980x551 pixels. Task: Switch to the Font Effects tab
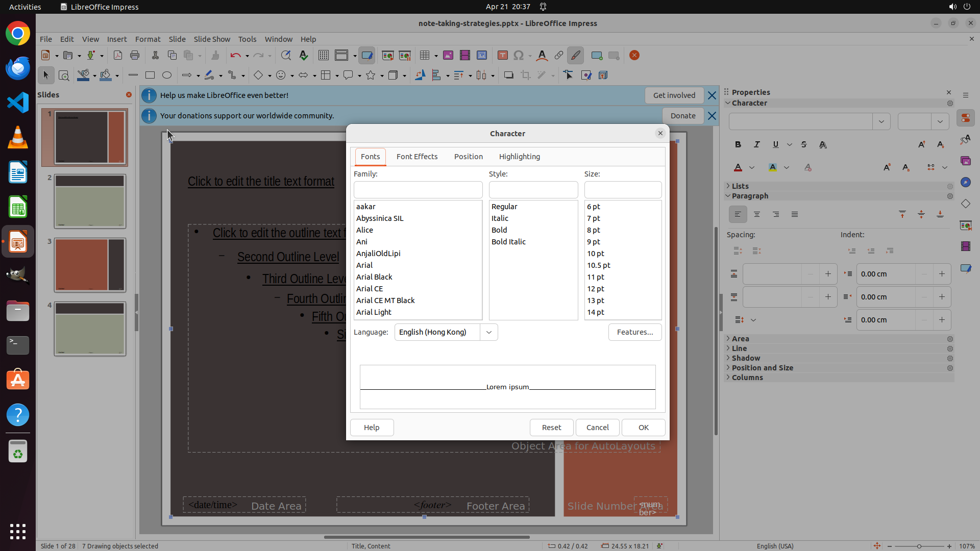[416, 157]
